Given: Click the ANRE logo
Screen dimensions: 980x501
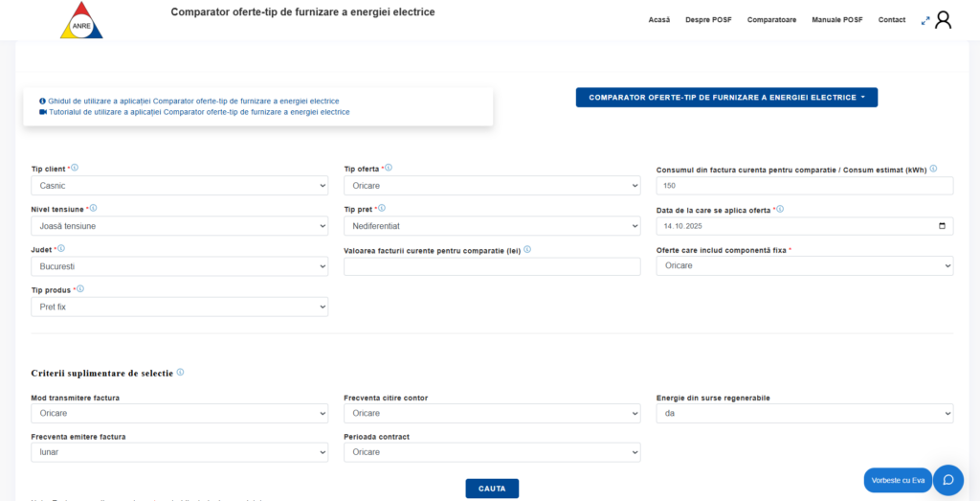Looking at the screenshot, I should point(80,20).
